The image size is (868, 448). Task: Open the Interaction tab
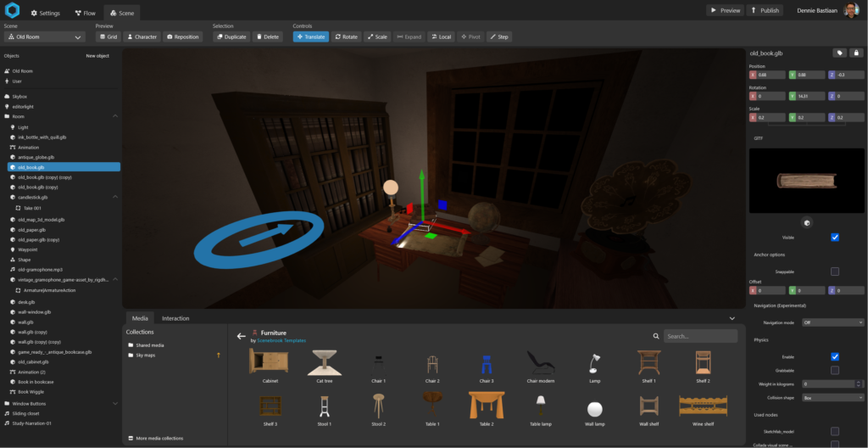click(x=175, y=318)
